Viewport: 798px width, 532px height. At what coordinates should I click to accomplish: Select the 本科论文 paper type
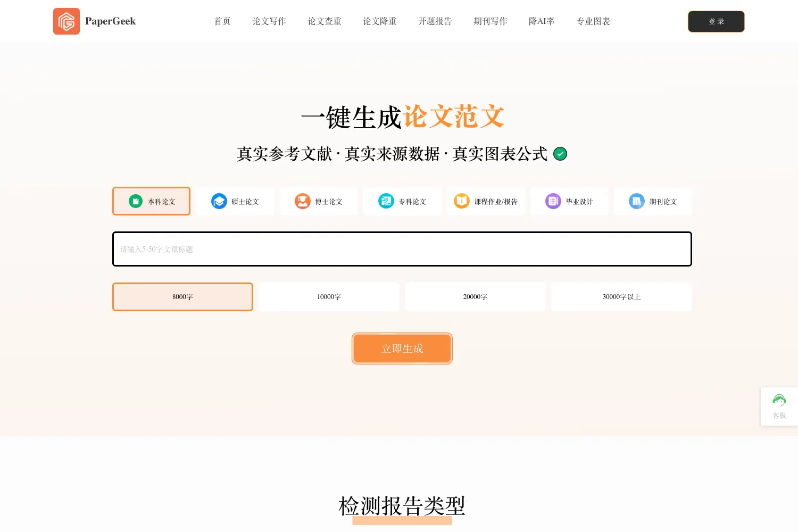[151, 201]
